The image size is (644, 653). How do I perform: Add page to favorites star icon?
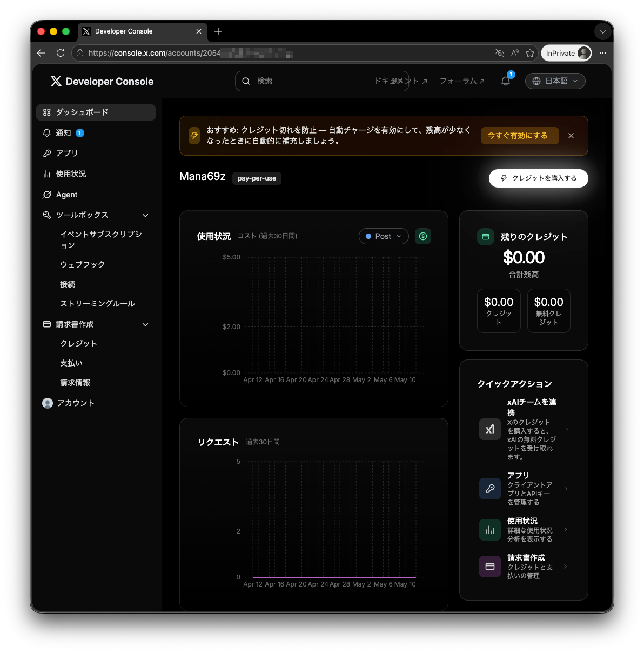[530, 53]
